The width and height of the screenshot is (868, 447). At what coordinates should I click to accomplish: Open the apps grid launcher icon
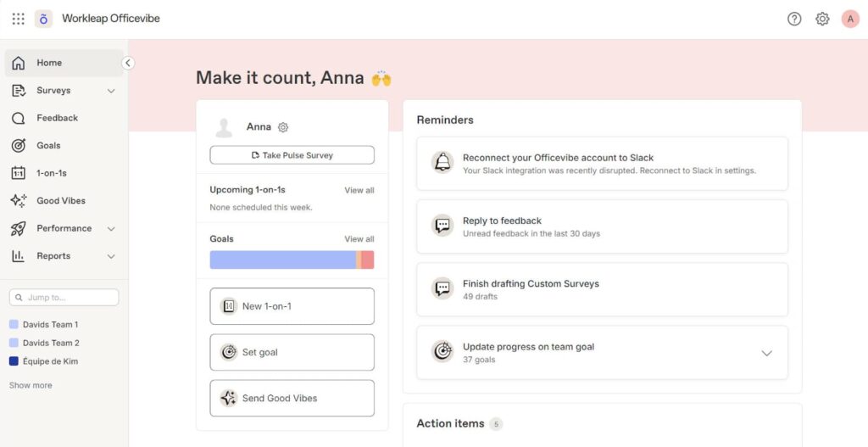pyautogui.click(x=18, y=19)
